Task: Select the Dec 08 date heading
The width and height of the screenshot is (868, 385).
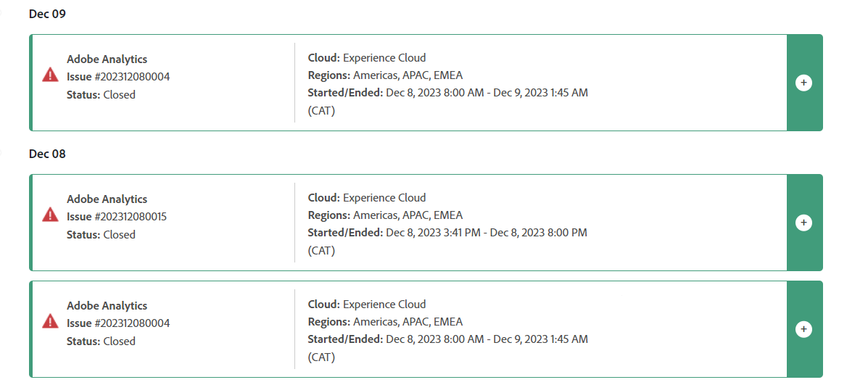Action: tap(47, 154)
